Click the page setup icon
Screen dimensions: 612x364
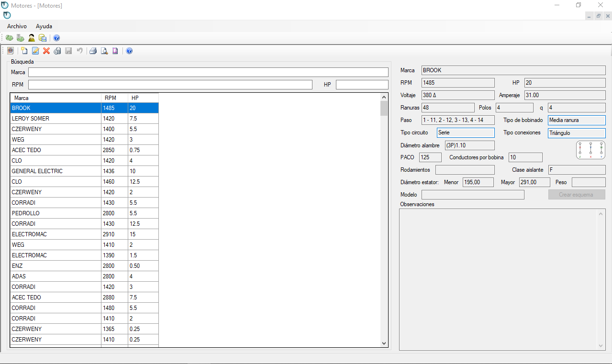click(115, 51)
